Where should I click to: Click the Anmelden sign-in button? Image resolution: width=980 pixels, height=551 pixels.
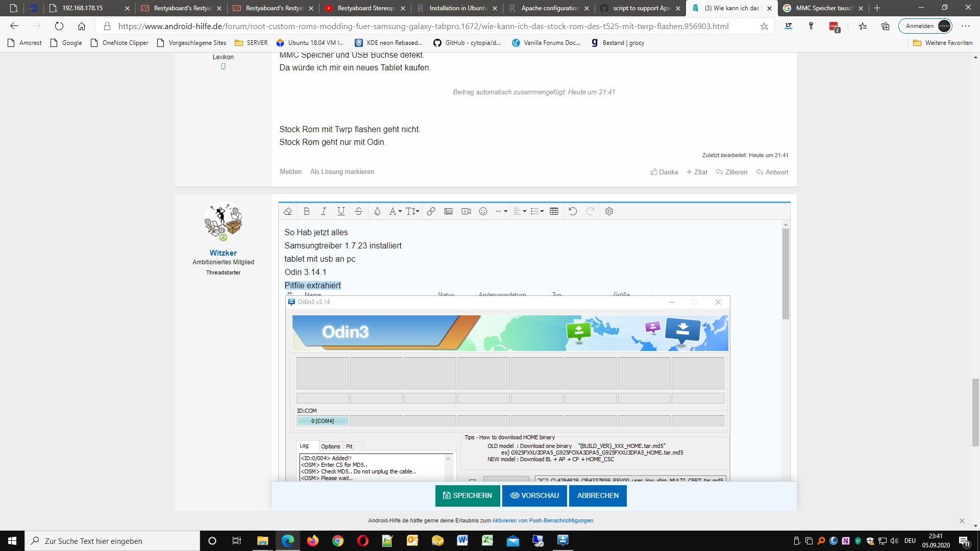pos(925,26)
